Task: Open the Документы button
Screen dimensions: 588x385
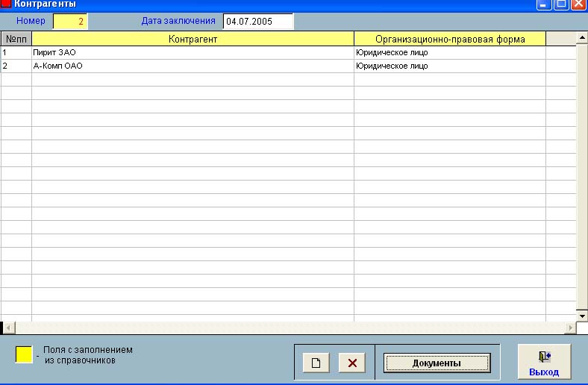Action: (x=437, y=363)
